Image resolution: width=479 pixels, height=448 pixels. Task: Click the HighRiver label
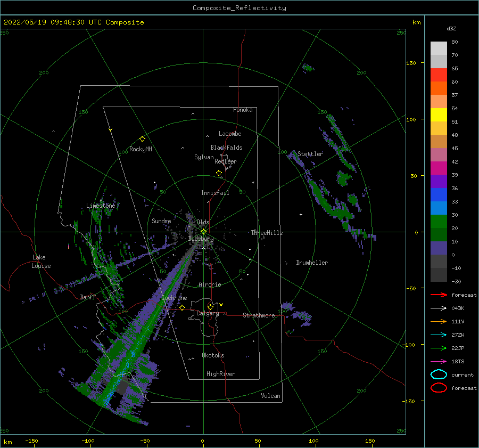pyautogui.click(x=220, y=374)
